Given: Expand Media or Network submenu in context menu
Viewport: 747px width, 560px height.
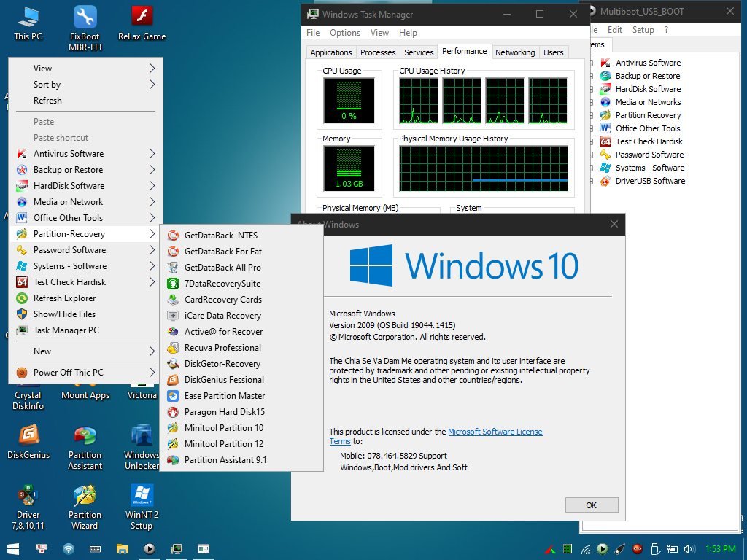Looking at the screenshot, I should [x=86, y=202].
